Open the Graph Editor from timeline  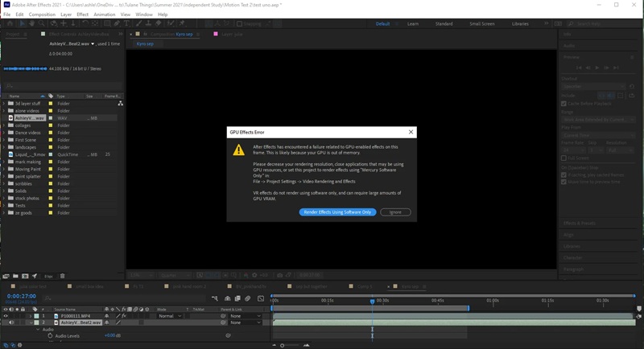261,298
